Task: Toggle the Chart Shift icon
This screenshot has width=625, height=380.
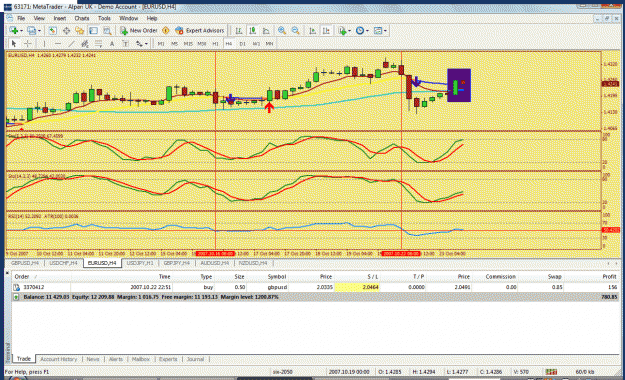Action: [326, 30]
